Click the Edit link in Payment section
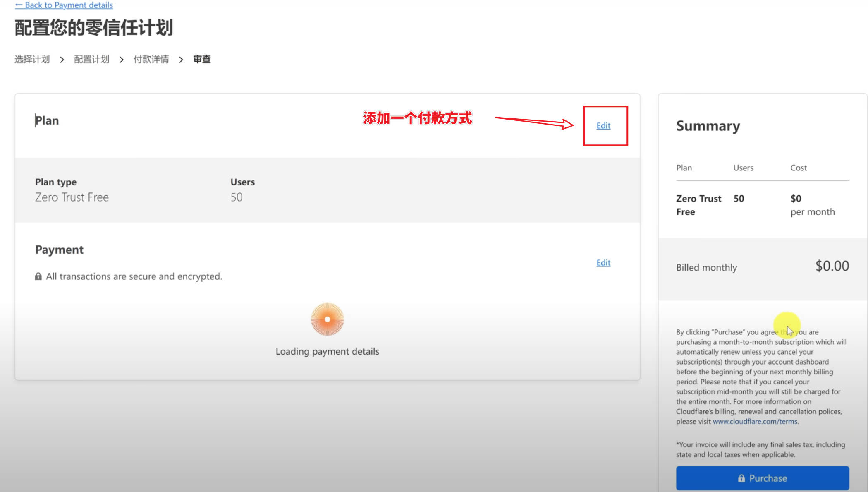This screenshot has height=492, width=868. click(603, 263)
